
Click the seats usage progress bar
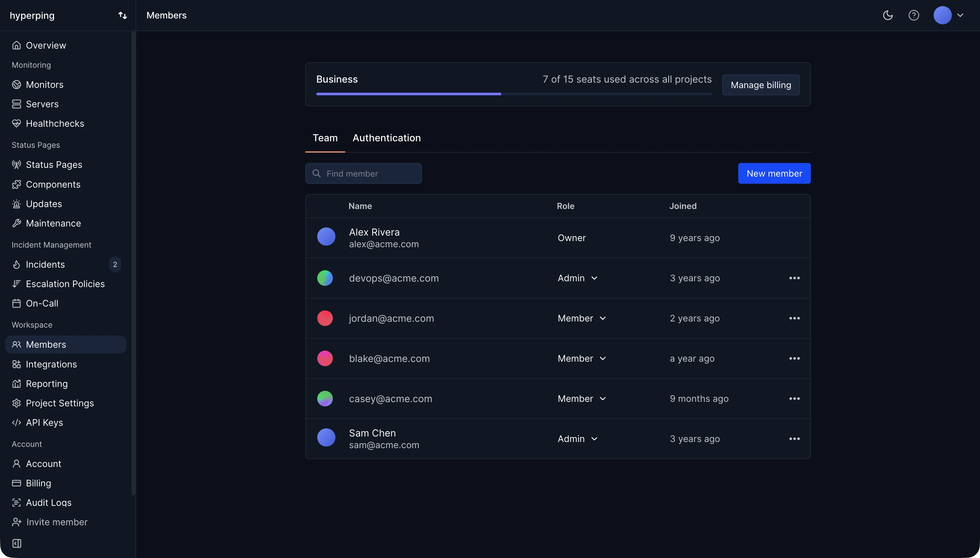[514, 94]
